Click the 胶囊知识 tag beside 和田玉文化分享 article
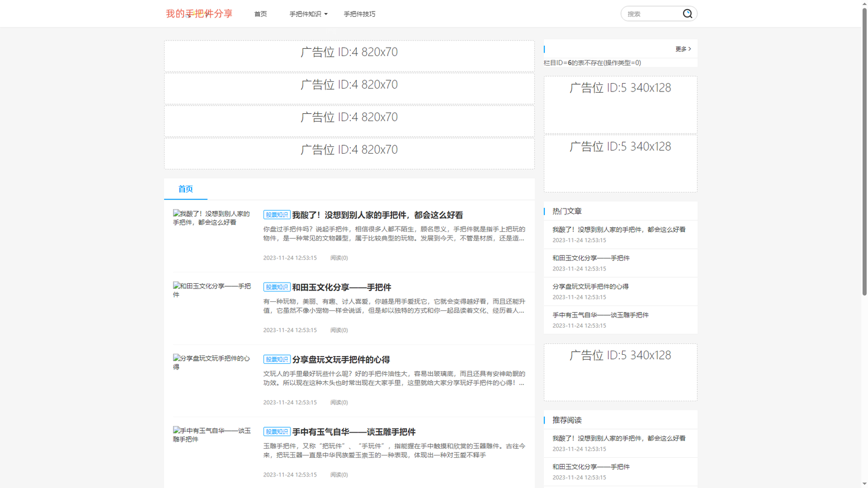The image size is (868, 488). 277,287
